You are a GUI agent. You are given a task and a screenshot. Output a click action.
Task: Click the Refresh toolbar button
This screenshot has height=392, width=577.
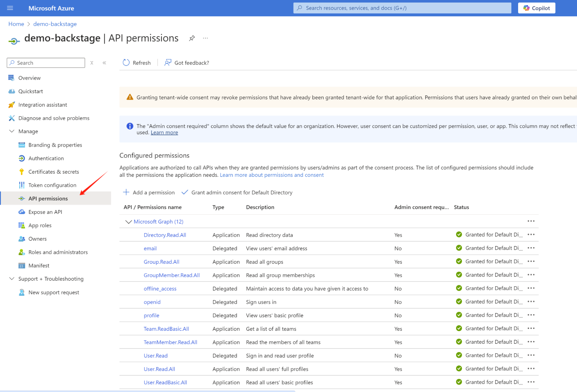137,63
